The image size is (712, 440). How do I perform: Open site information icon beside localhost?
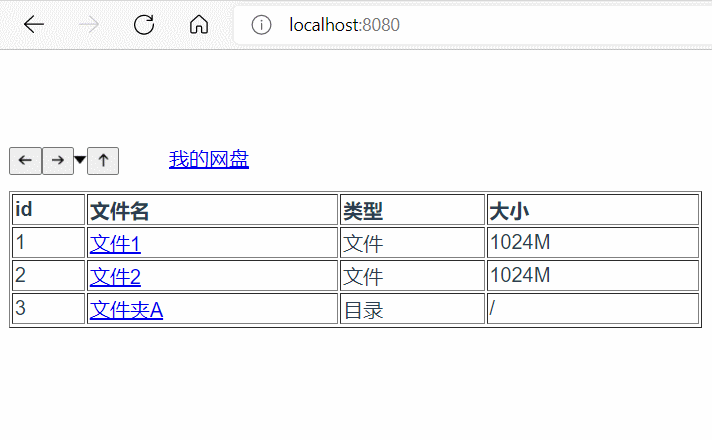coord(262,25)
